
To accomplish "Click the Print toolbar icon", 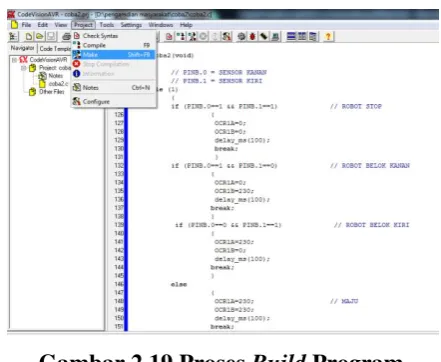I will point(66,36).
